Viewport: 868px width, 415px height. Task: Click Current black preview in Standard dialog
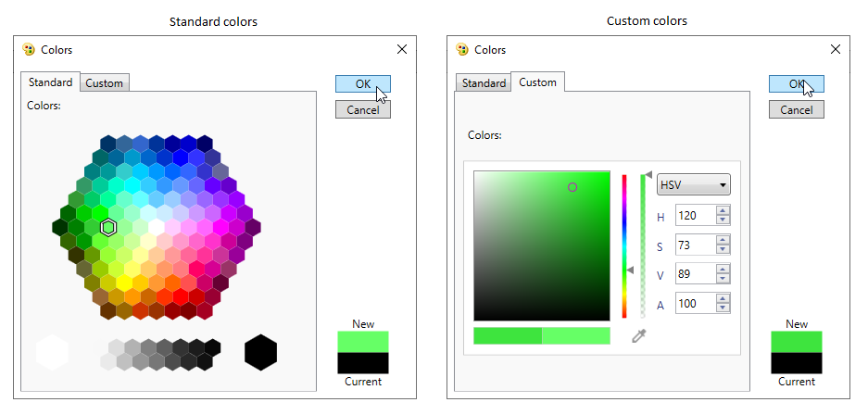pos(363,363)
